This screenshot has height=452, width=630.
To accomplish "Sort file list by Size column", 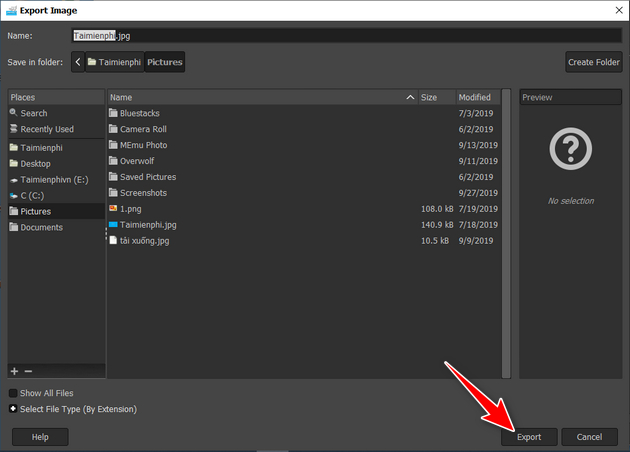I will click(437, 97).
